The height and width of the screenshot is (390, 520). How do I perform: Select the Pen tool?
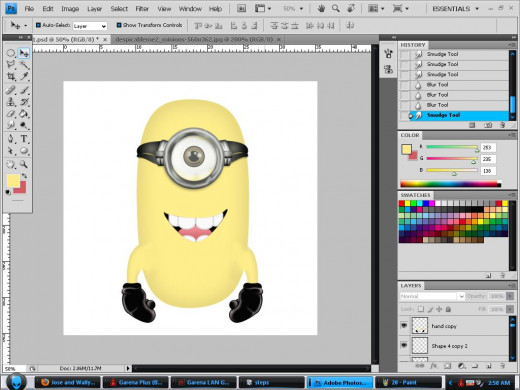(x=11, y=139)
